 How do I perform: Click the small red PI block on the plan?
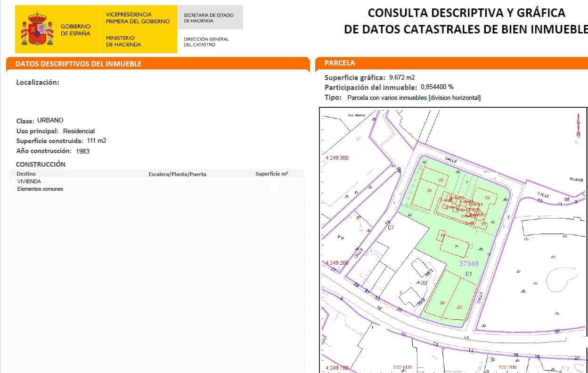(x=442, y=235)
